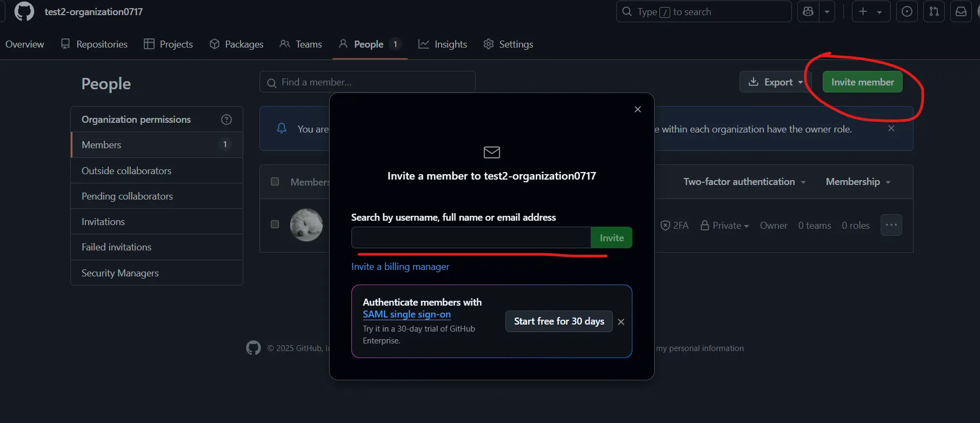
Task: Select the People tab
Action: [x=370, y=44]
